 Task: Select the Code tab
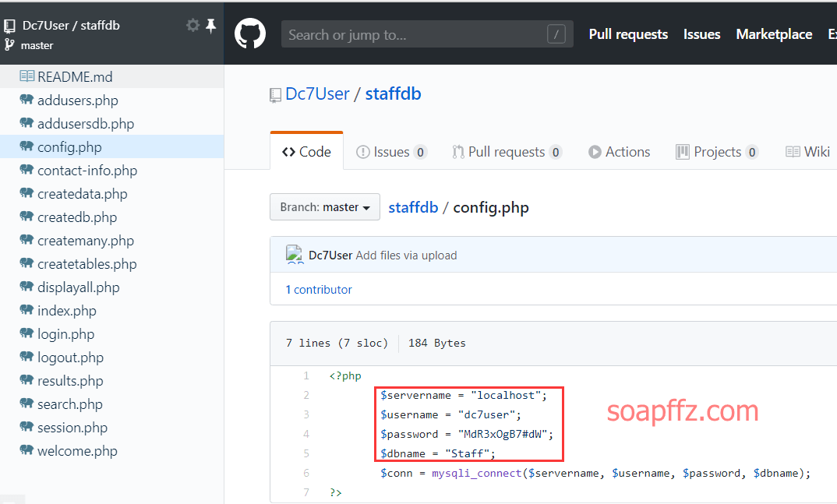point(306,152)
